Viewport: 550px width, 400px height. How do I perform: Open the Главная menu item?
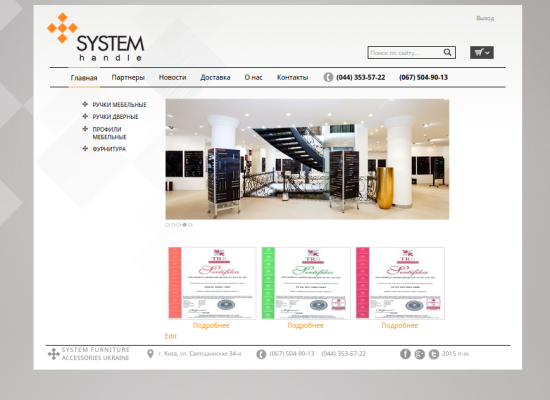(x=84, y=78)
